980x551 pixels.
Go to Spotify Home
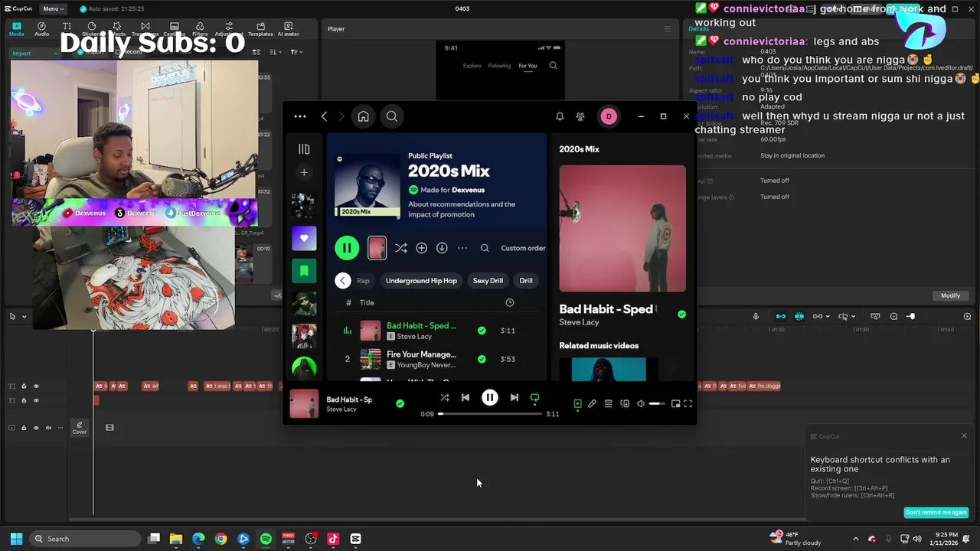tap(363, 116)
